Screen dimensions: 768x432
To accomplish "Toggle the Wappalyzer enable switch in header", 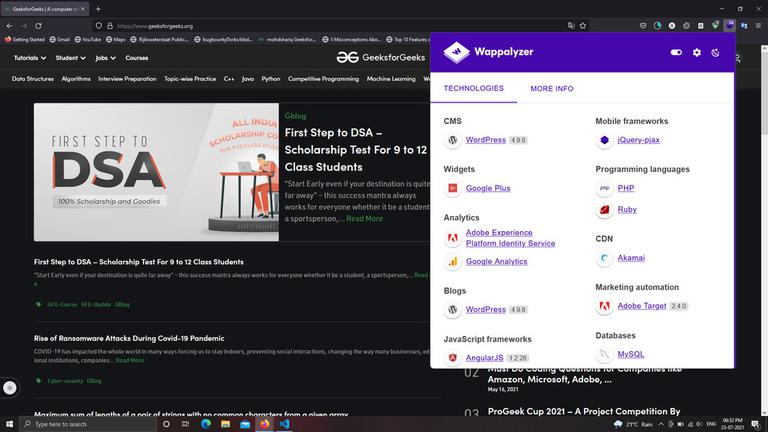I will (676, 52).
